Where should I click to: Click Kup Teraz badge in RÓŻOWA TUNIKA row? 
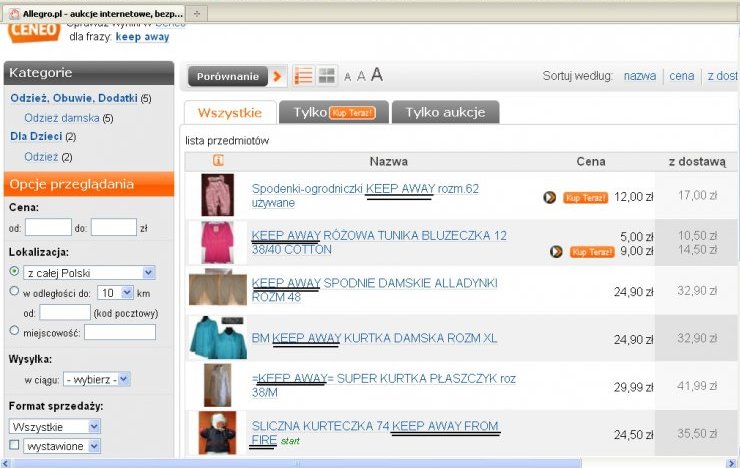pos(592,252)
